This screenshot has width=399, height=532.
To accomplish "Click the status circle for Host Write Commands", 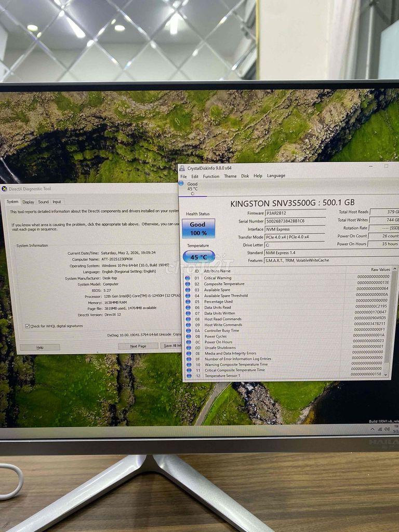I will coord(188,325).
